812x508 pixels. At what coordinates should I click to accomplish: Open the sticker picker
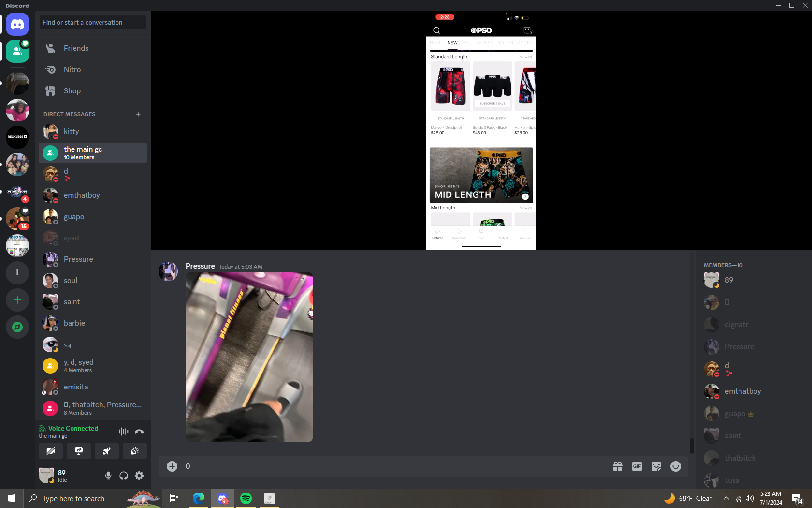[656, 466]
